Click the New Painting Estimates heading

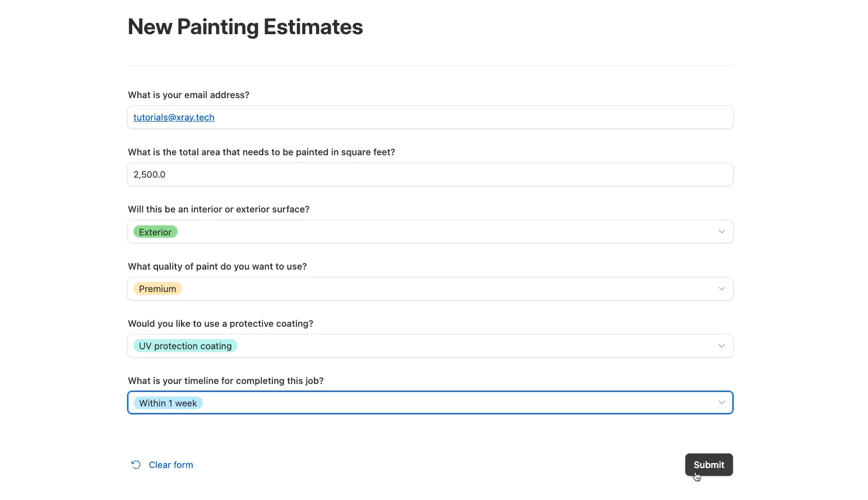[x=245, y=27]
